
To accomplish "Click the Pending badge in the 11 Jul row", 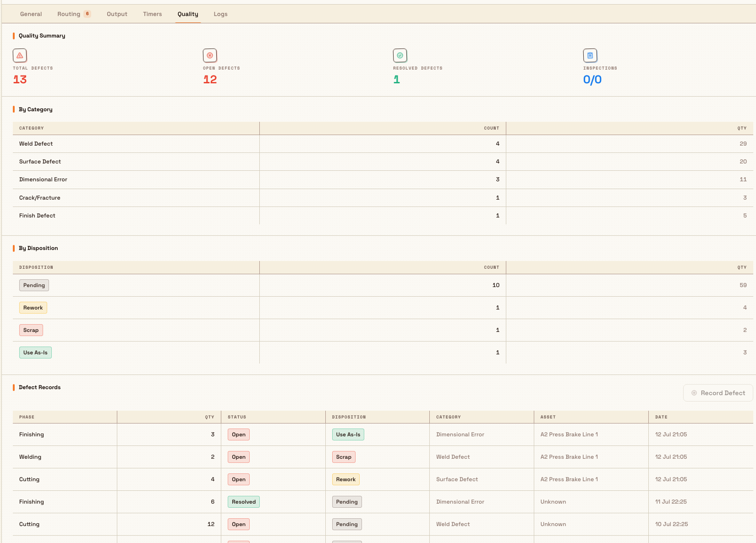I will pos(347,502).
